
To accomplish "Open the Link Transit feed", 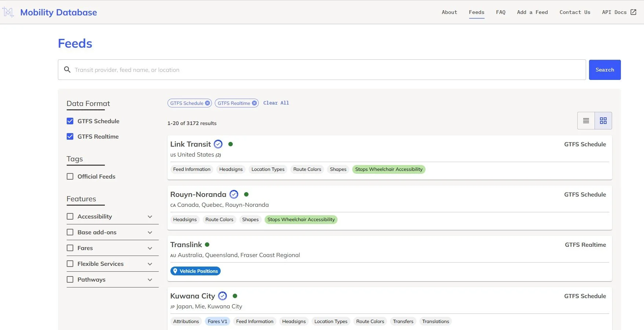I will [x=191, y=144].
